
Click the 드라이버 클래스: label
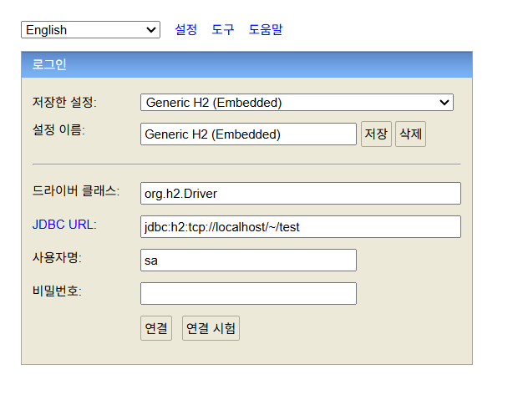point(76,191)
